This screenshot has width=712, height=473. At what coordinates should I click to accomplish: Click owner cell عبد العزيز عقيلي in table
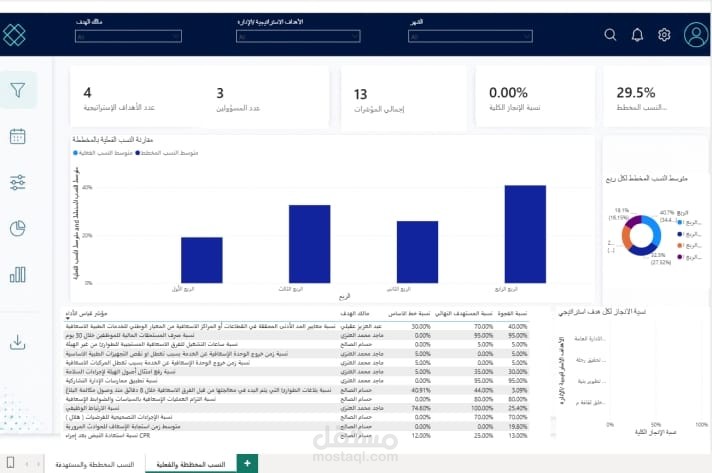tap(361, 326)
